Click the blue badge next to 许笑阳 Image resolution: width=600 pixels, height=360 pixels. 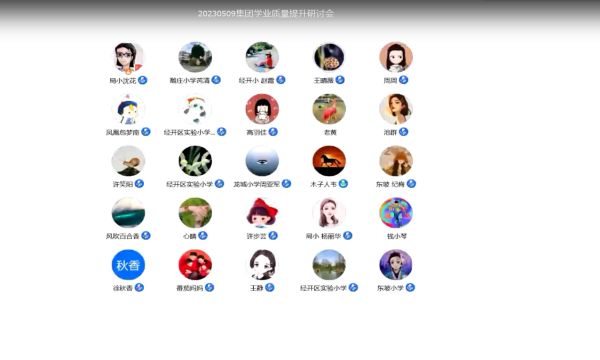tap(139, 184)
